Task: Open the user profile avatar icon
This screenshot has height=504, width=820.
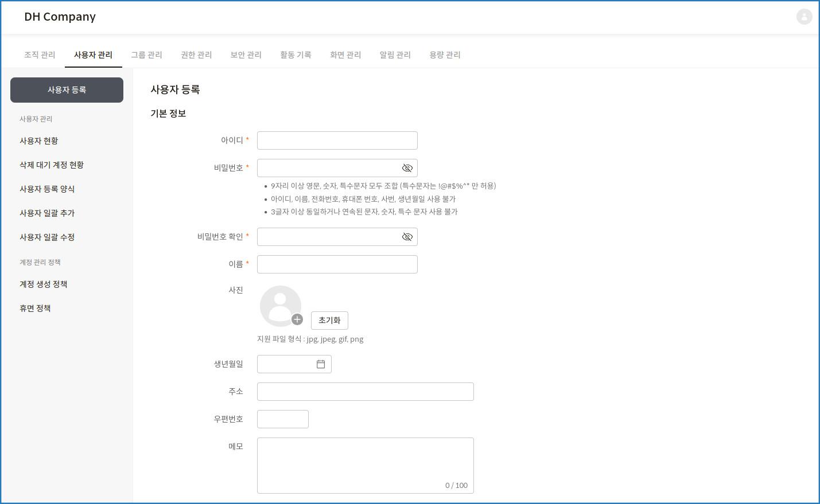Action: coord(804,17)
